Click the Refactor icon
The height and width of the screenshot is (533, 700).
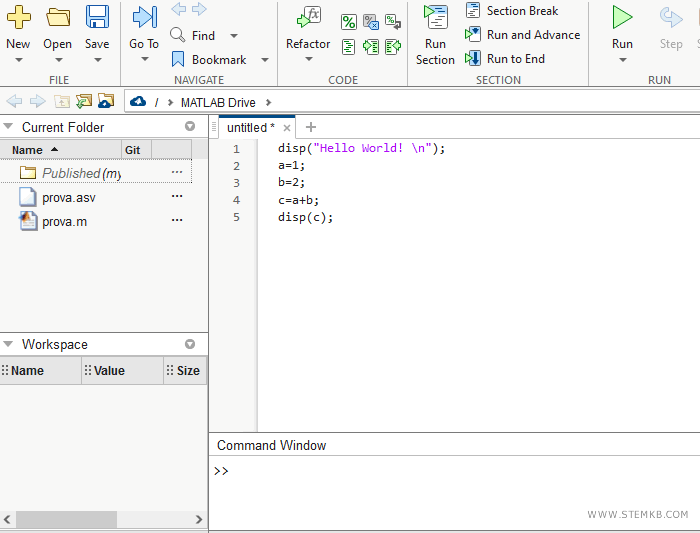pos(309,17)
